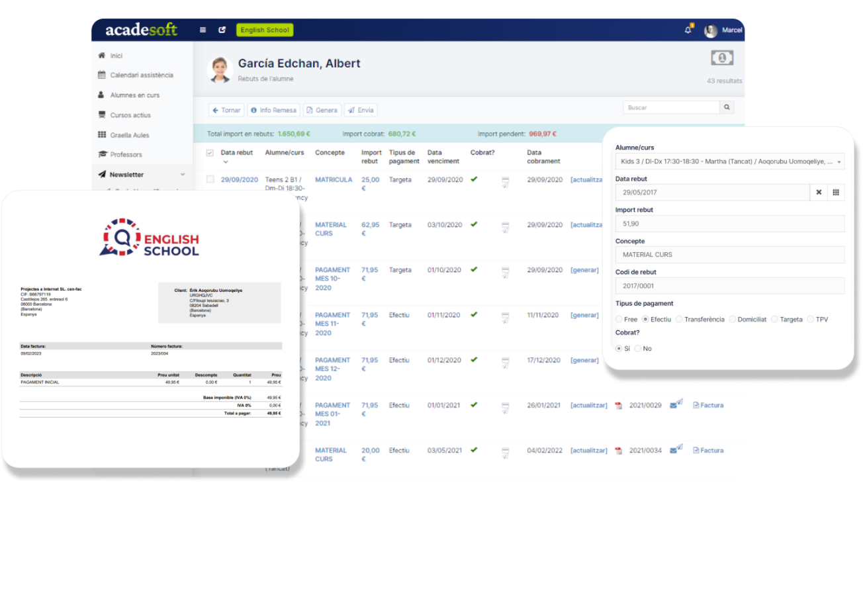The width and height of the screenshot is (867, 616).
Task: Click the send email icon for 2021/0034
Action: point(676,449)
